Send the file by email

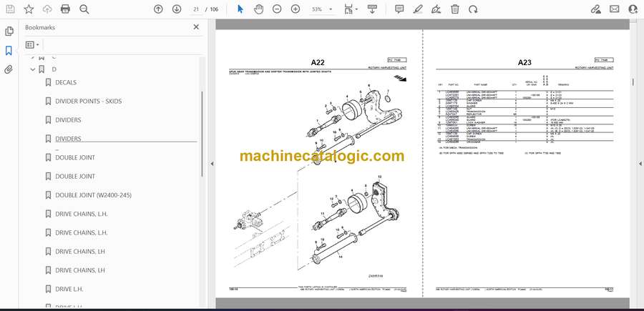(x=615, y=9)
